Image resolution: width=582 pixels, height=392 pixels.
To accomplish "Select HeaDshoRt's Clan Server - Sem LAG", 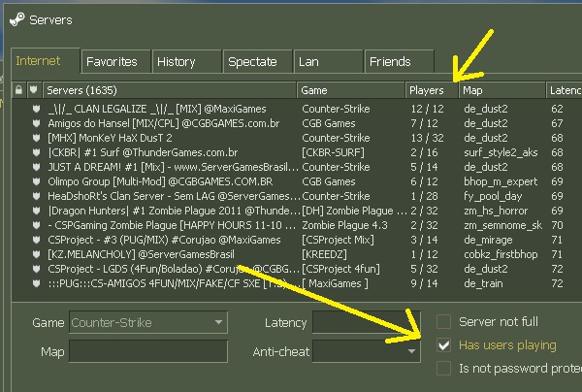I will pos(297,196).
